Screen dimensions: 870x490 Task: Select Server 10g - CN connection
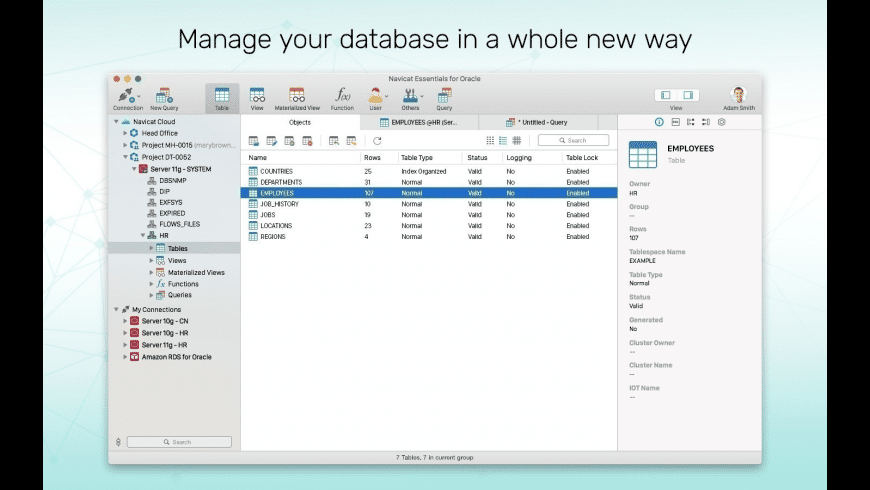pos(164,321)
